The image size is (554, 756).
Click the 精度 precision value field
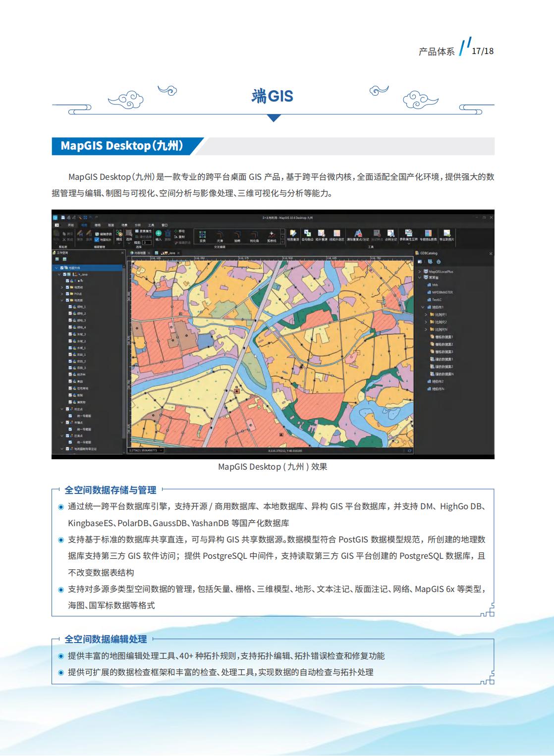(x=147, y=243)
